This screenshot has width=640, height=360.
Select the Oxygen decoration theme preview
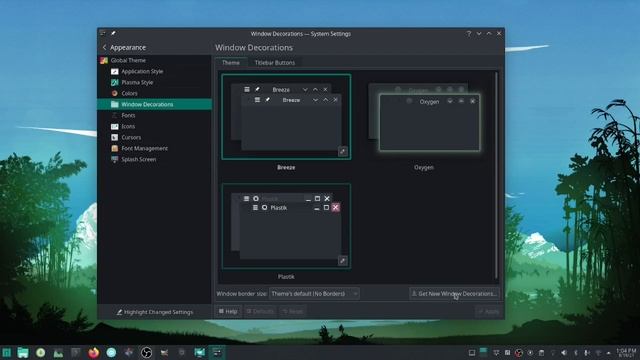coord(424,117)
